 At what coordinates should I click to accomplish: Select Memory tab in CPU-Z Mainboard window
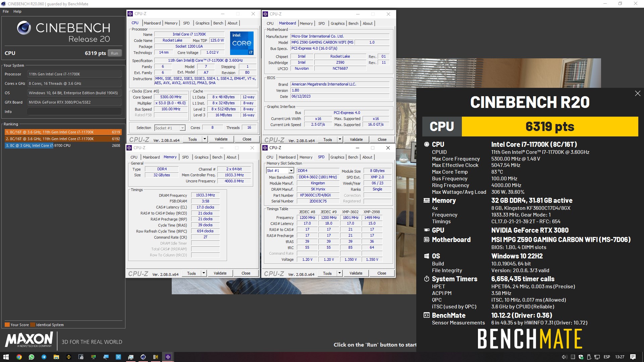[306, 23]
